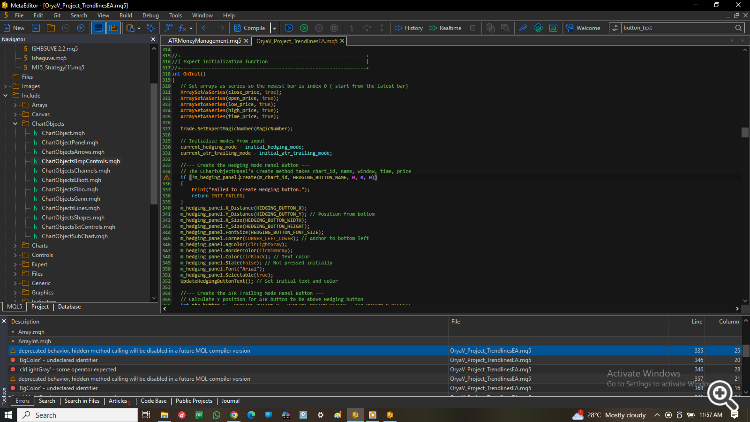Click the navigate forward arrow
Image resolution: width=750 pixels, height=422 pixels.
(x=221, y=28)
